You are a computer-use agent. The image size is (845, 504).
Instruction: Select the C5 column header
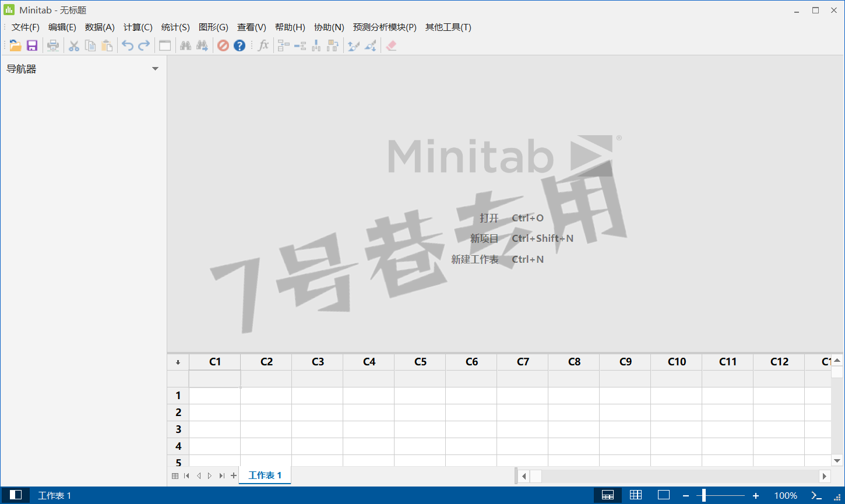[420, 362]
